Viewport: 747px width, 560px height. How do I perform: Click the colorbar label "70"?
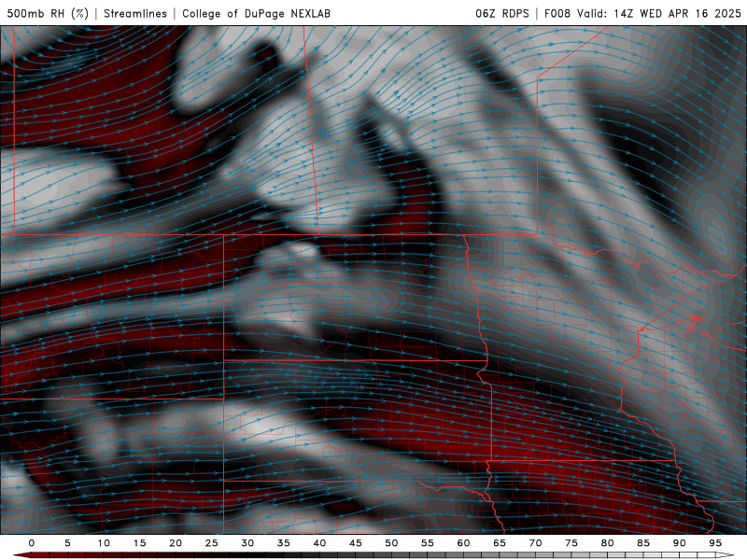[535, 543]
